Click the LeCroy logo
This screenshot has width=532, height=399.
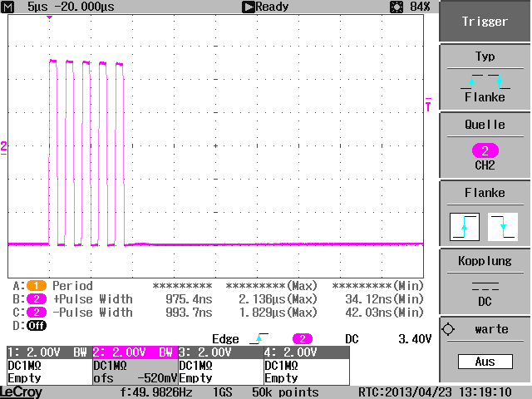21,392
